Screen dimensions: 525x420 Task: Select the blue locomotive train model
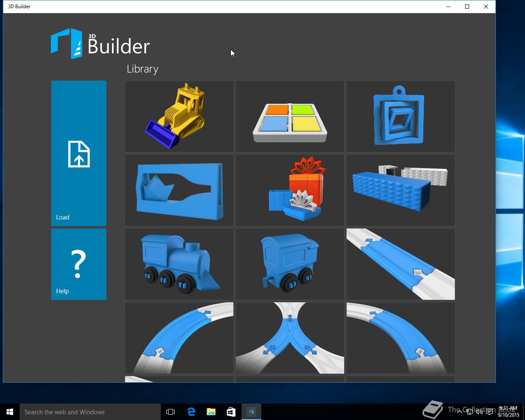(x=179, y=264)
